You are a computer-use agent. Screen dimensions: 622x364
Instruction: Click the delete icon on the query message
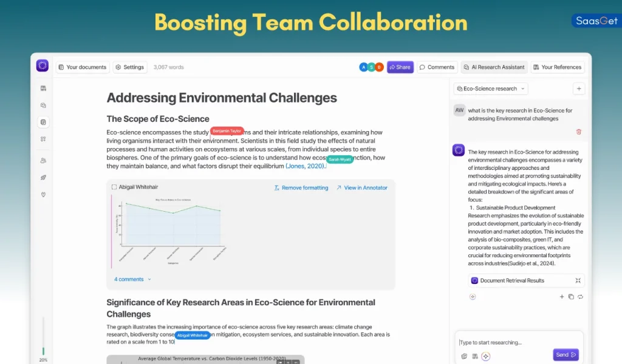(x=578, y=132)
